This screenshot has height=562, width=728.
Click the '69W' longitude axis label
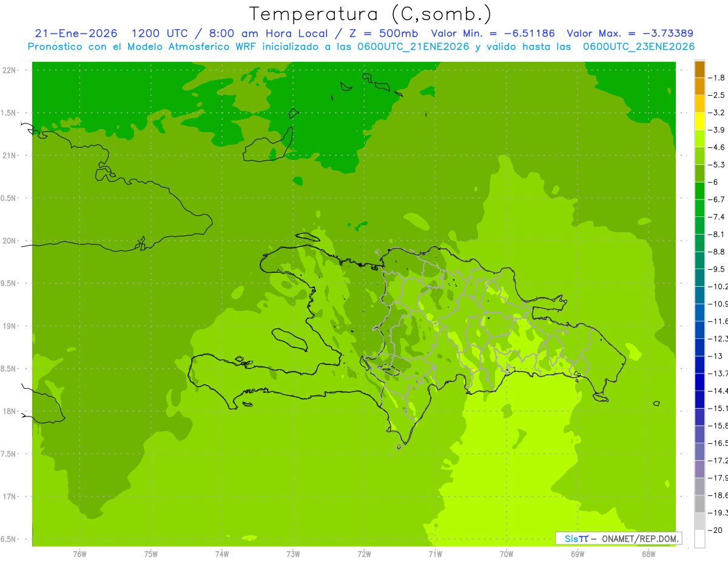coord(578,554)
